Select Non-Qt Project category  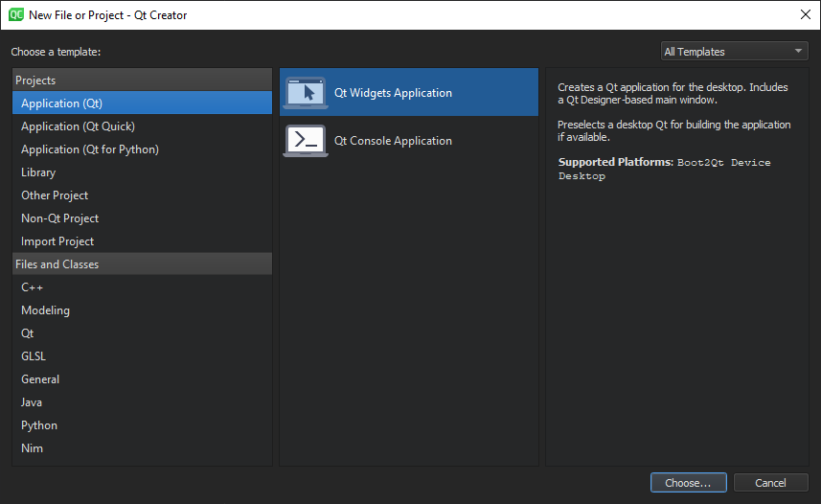pos(142,218)
